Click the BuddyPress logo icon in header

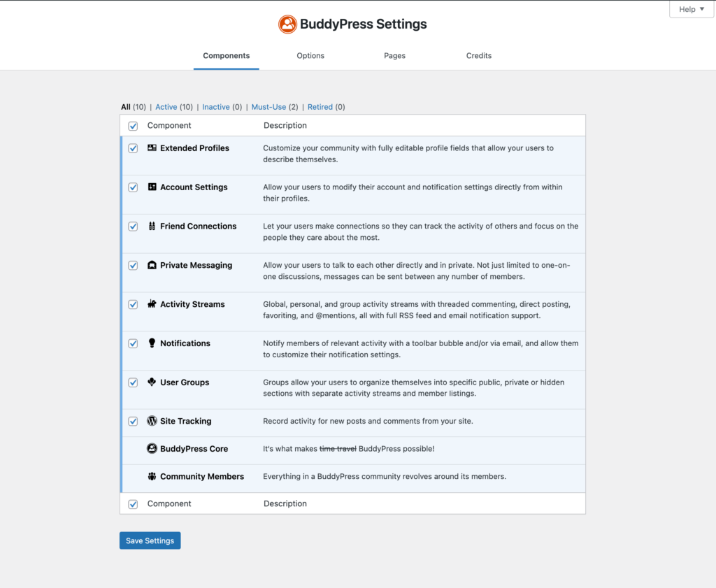point(287,24)
